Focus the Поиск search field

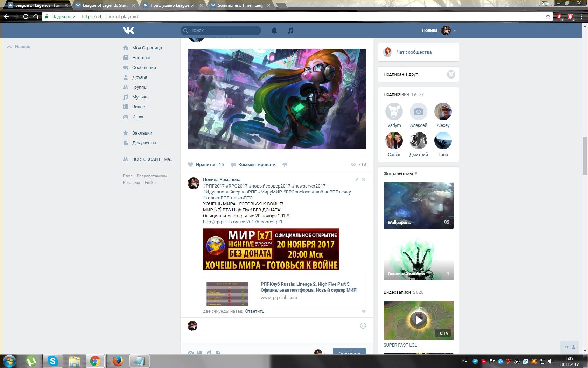(221, 30)
